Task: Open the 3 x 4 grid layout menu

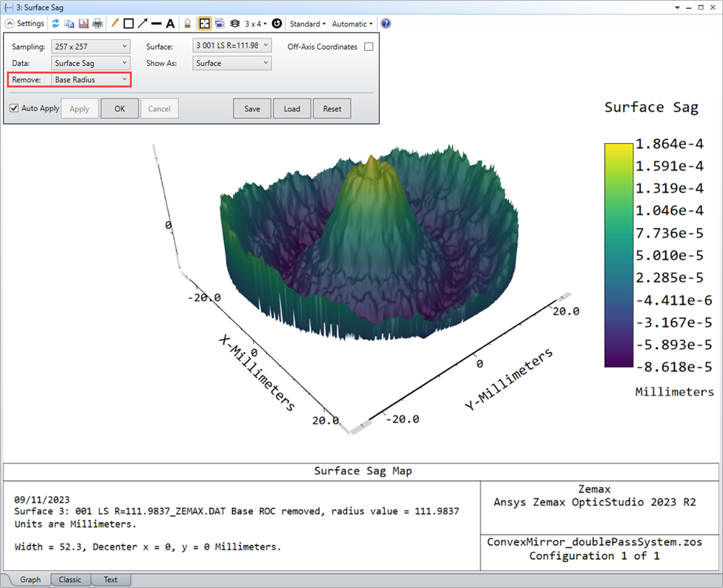Action: point(256,24)
